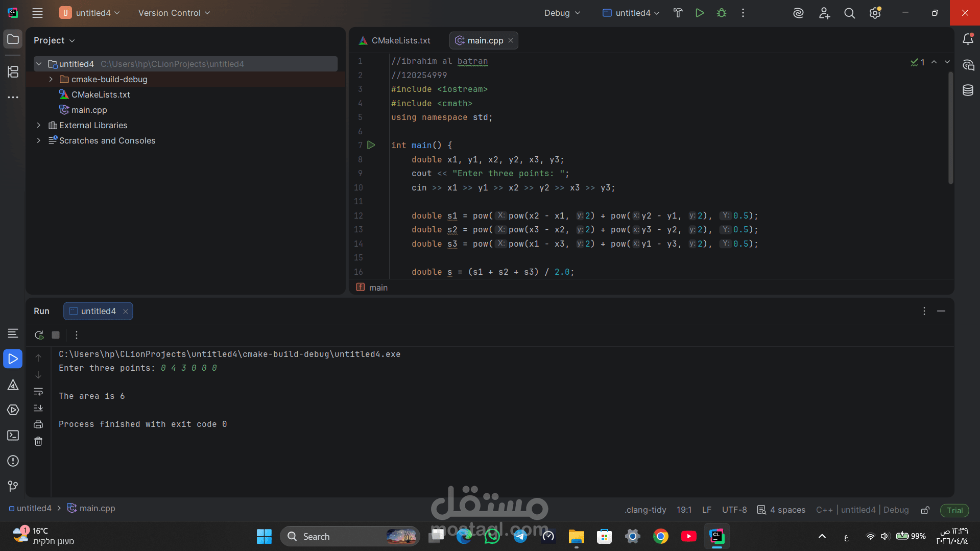
Task: Print the console output
Action: 38,424
